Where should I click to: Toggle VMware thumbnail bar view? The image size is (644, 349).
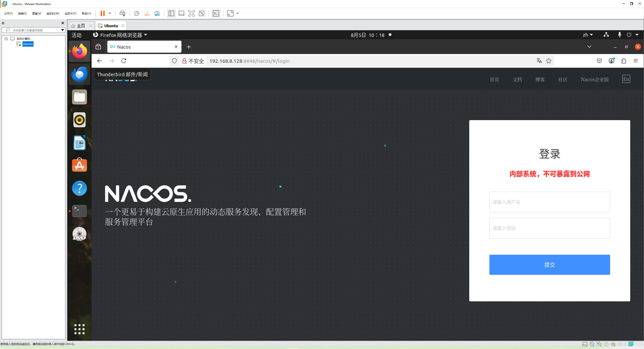click(181, 13)
